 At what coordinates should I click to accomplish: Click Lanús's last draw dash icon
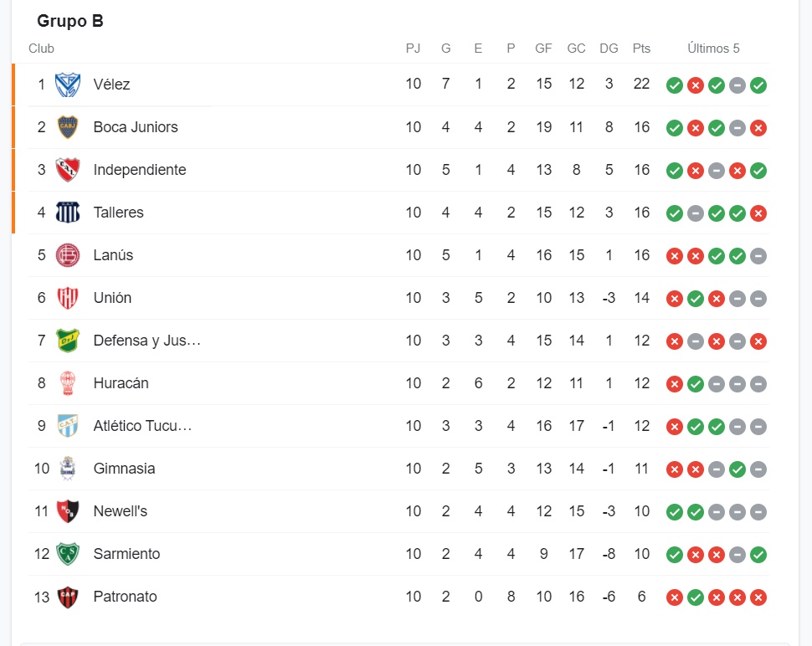point(758,256)
